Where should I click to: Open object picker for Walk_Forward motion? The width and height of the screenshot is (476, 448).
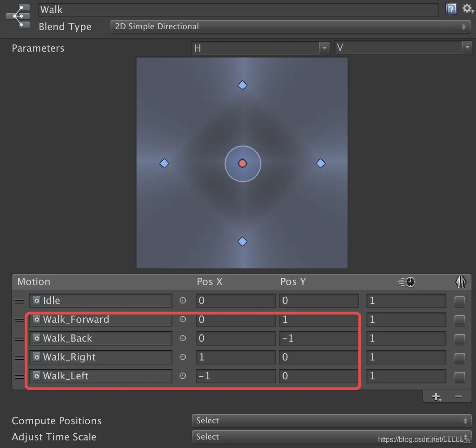click(183, 319)
